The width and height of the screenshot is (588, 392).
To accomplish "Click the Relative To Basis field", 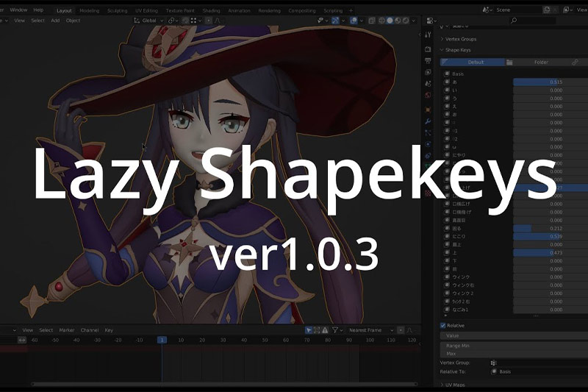I will [539, 371].
